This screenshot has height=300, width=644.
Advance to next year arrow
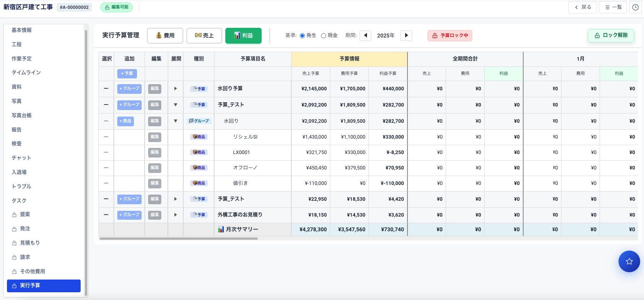coord(406,36)
